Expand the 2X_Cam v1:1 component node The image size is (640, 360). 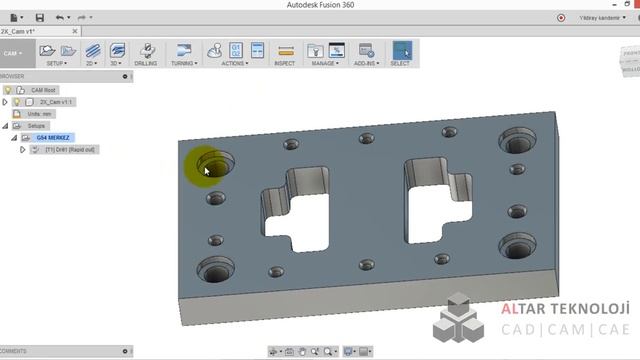[5, 102]
